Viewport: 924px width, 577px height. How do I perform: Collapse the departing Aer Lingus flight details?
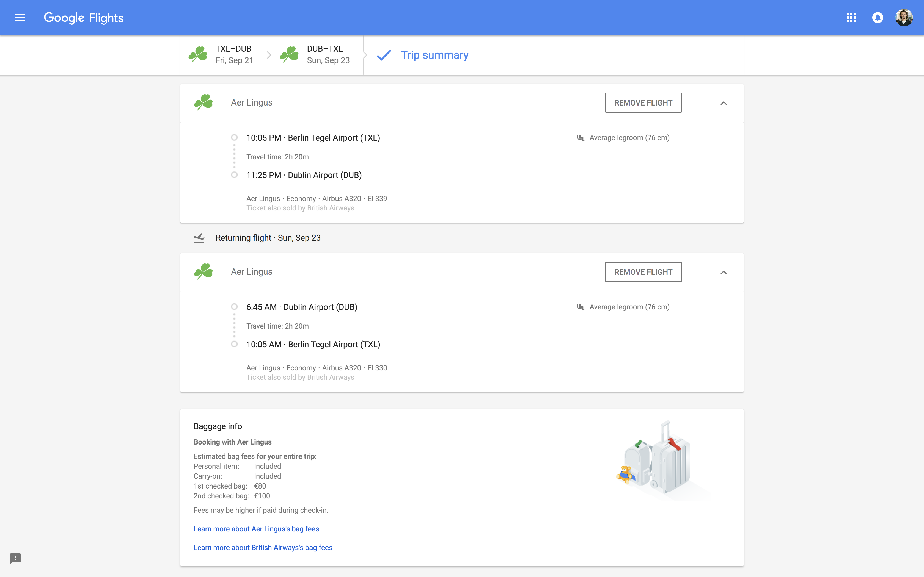[724, 103]
